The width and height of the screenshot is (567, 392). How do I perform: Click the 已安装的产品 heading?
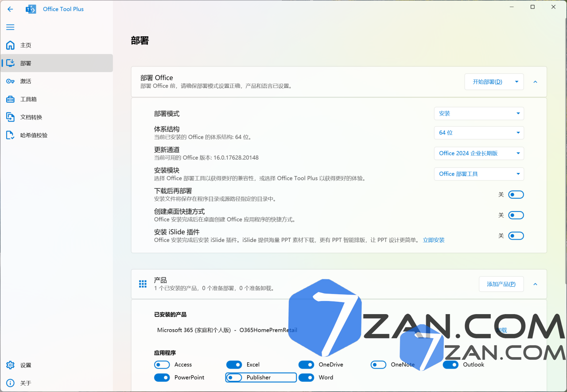[x=170, y=315]
